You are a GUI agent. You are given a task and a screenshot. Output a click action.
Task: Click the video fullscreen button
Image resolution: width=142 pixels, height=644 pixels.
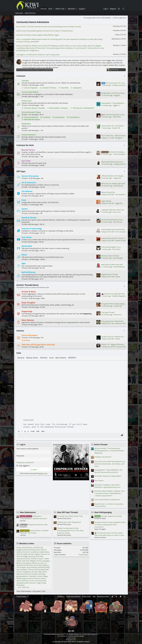pyautogui.click(x=81, y=475)
